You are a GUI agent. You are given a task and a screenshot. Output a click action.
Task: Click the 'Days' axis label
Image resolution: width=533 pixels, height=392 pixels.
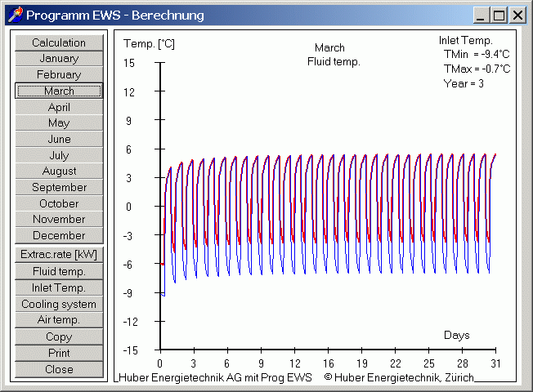456,336
